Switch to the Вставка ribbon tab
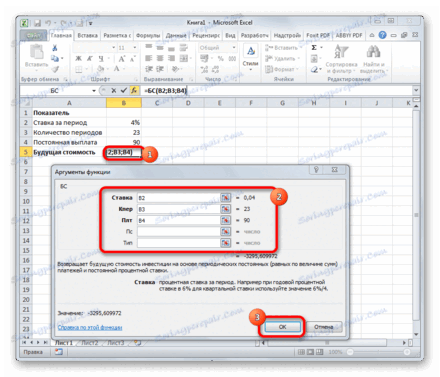 pyautogui.click(x=87, y=35)
